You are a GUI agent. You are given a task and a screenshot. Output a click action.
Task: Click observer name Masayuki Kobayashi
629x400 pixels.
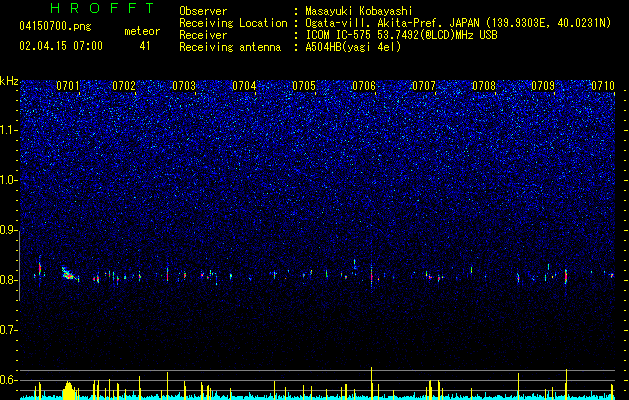(x=359, y=11)
